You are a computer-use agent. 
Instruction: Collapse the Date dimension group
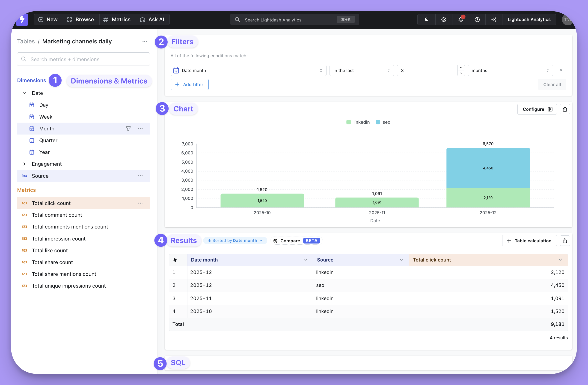(x=24, y=93)
